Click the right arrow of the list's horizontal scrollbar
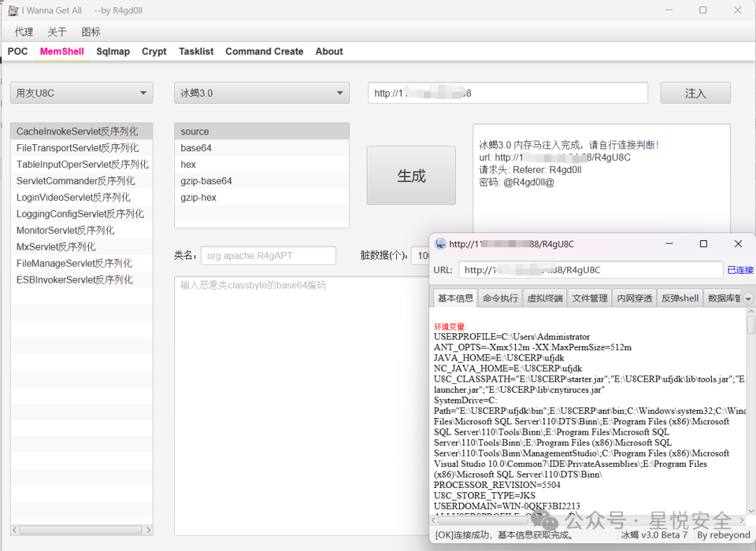This screenshot has width=756, height=551. [x=148, y=530]
